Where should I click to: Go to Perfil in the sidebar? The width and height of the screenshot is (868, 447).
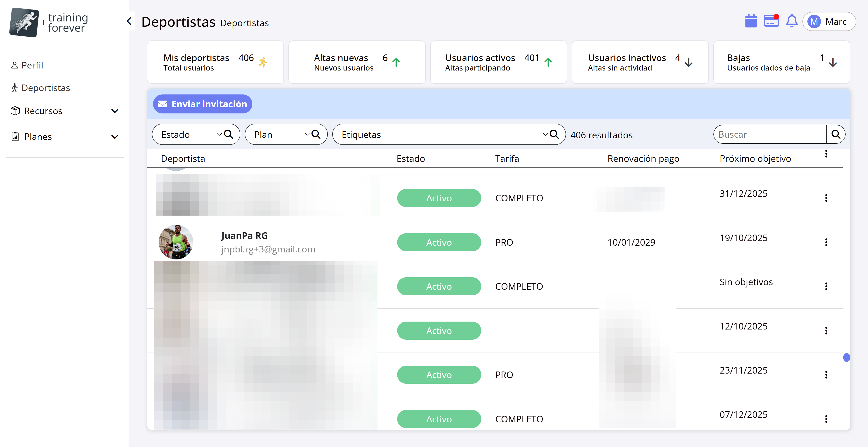(x=32, y=65)
